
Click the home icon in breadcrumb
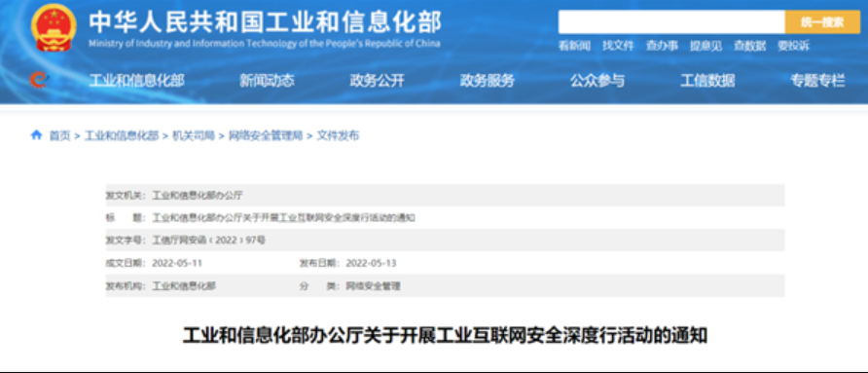pos(37,134)
